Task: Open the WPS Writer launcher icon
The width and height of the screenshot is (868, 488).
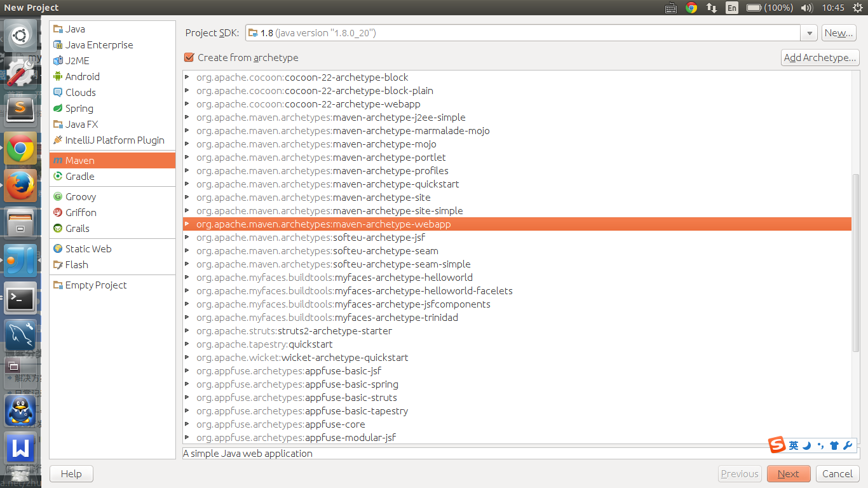Action: (x=20, y=448)
